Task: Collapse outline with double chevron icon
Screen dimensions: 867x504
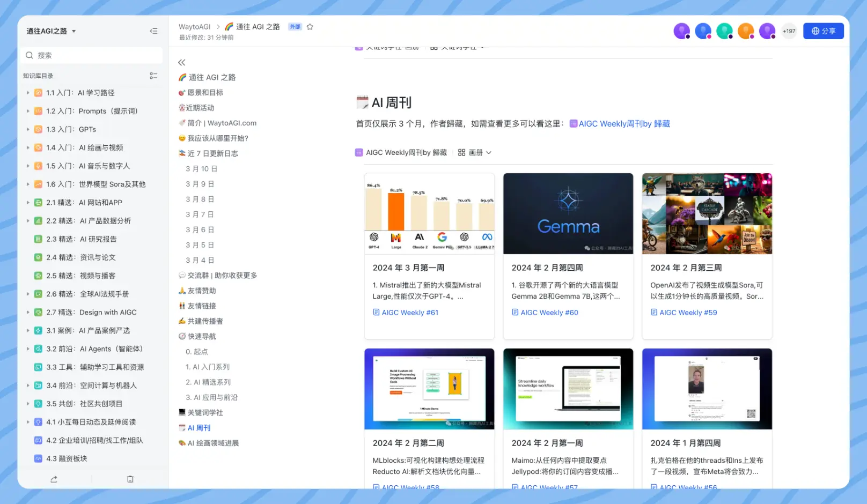Action: pyautogui.click(x=182, y=63)
